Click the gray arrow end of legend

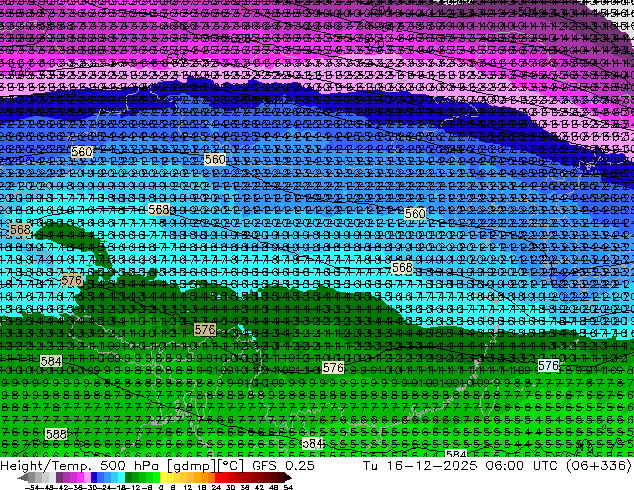pos(23,477)
